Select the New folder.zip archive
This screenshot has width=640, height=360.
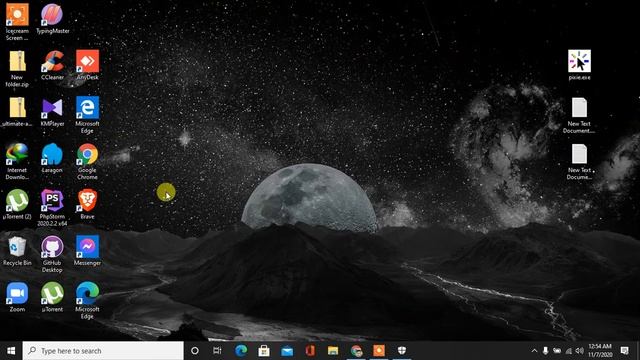17,69
